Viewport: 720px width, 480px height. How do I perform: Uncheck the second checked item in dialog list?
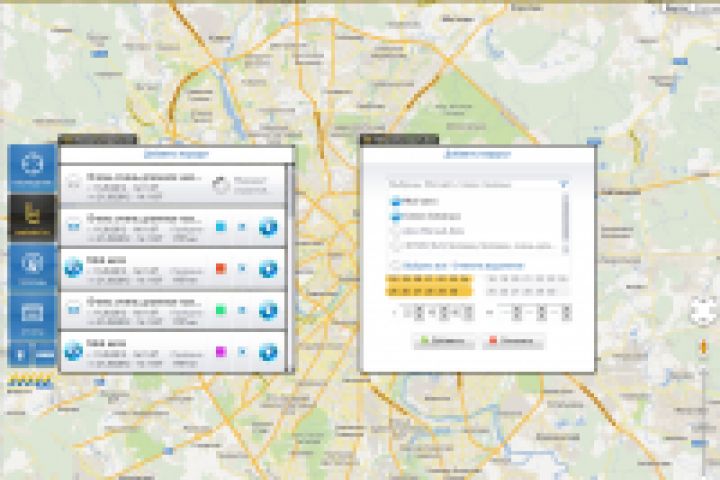click(x=395, y=216)
